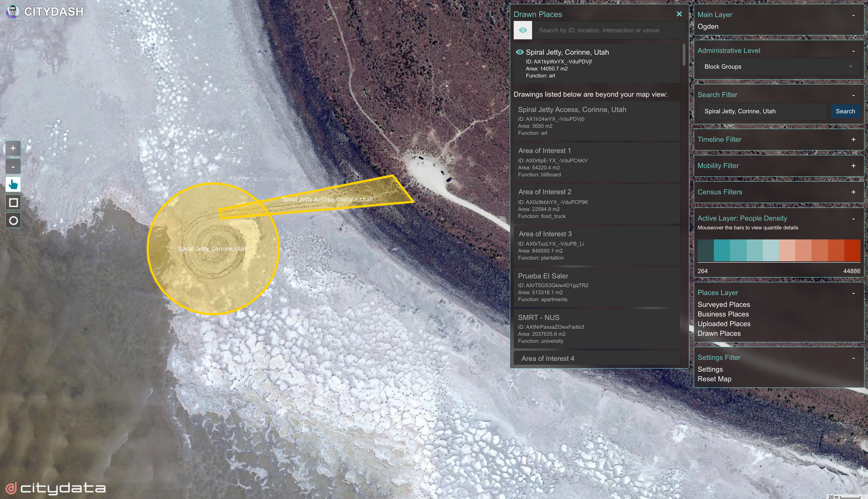The width and height of the screenshot is (868, 499).
Task: Expand the Timeline Filter section
Action: click(853, 140)
